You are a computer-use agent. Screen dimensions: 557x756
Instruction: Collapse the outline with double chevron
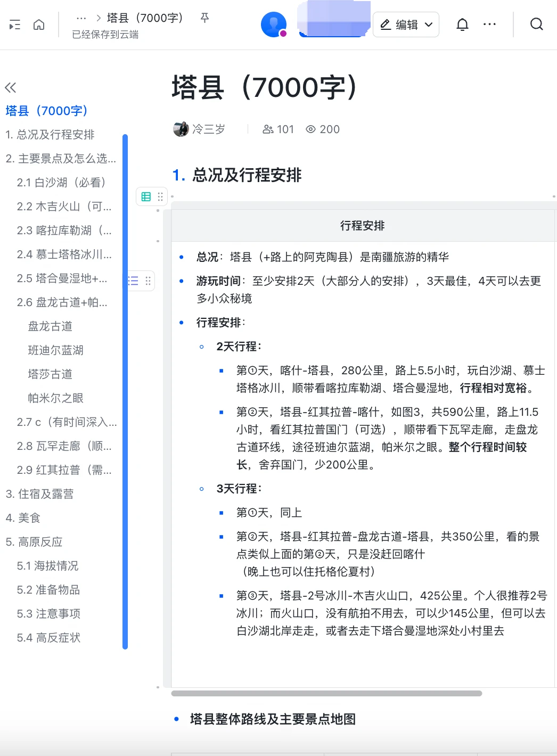point(10,87)
